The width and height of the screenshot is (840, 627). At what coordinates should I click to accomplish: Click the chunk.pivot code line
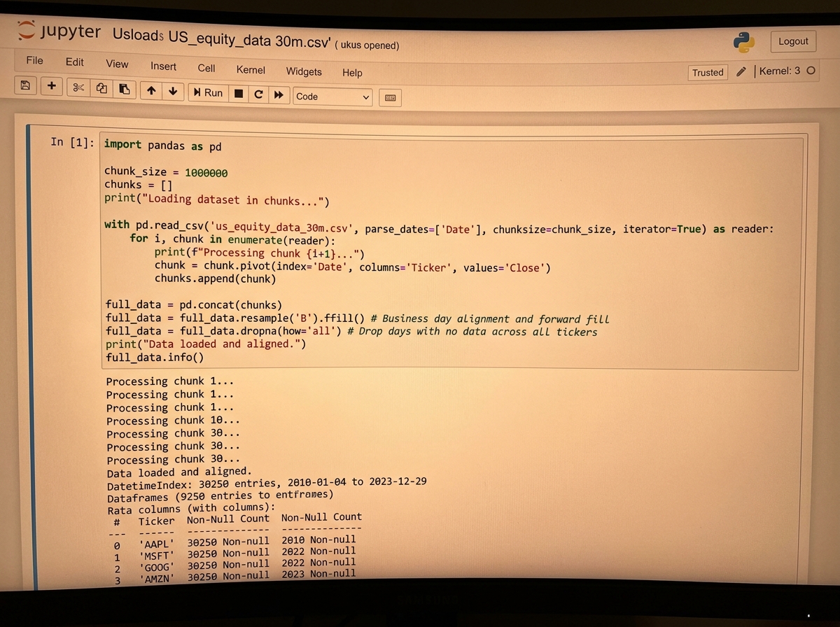pos(353,267)
